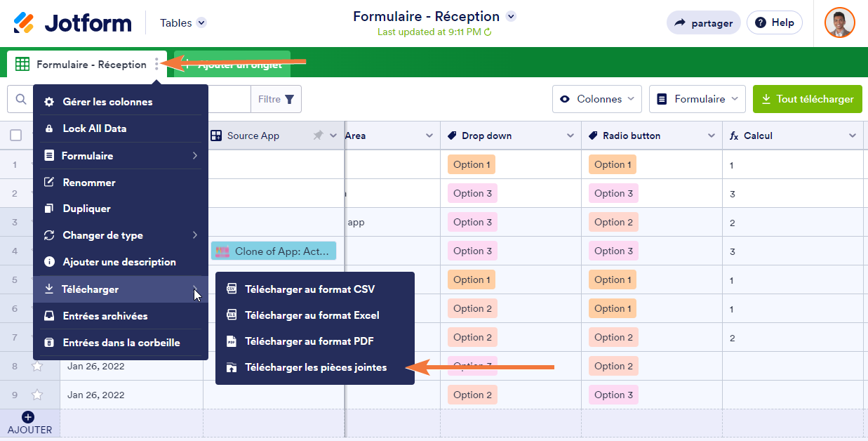
Task: Toggle the select-all rows checkbox
Action: pos(16,136)
